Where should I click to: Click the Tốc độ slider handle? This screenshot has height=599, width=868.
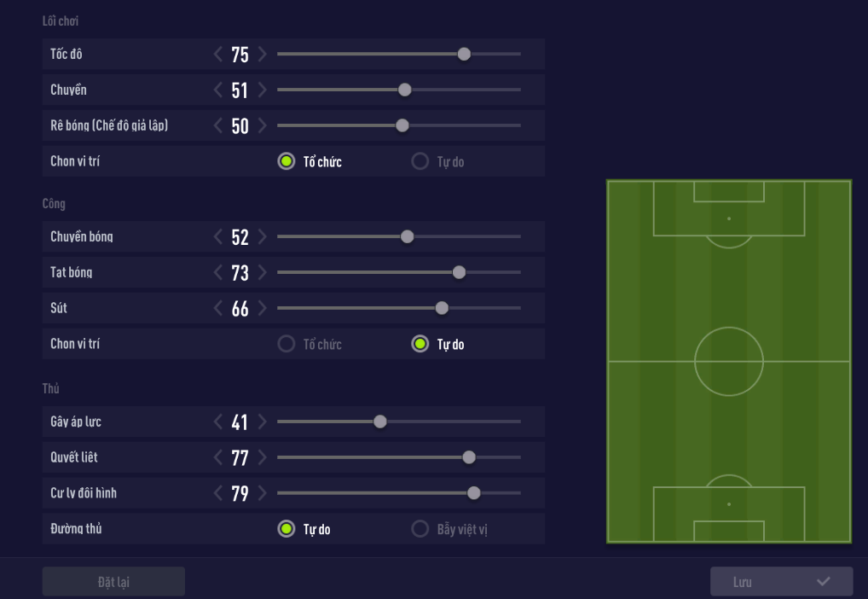pyautogui.click(x=464, y=54)
